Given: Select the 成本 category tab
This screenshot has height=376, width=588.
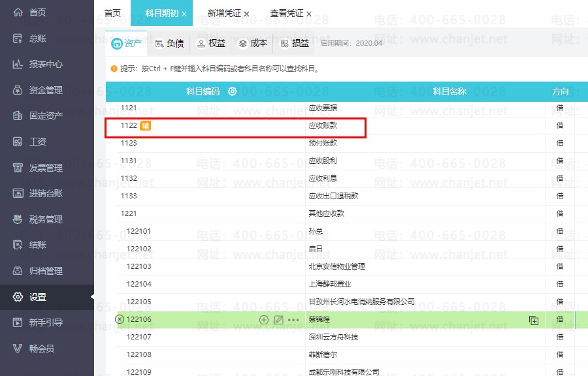Looking at the screenshot, I should tap(253, 44).
